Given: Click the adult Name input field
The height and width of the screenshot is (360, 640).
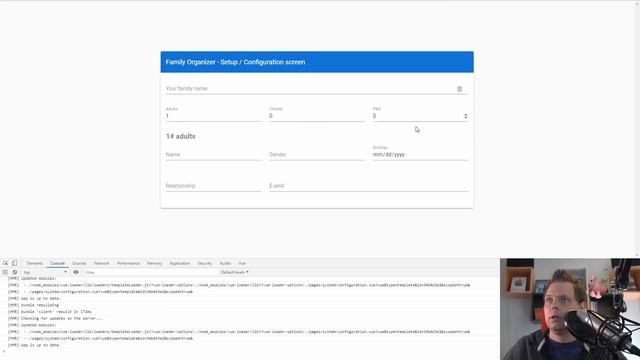Looking at the screenshot, I should tap(213, 155).
